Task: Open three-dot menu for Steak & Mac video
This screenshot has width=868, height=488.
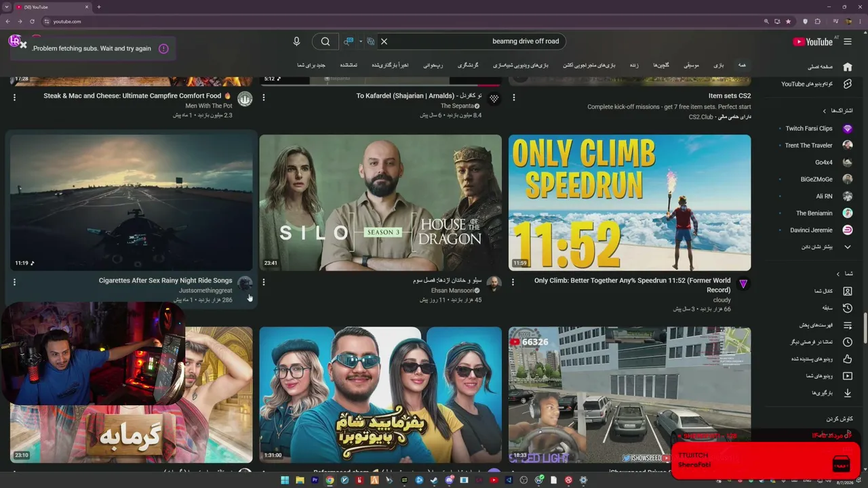Action: (x=14, y=98)
